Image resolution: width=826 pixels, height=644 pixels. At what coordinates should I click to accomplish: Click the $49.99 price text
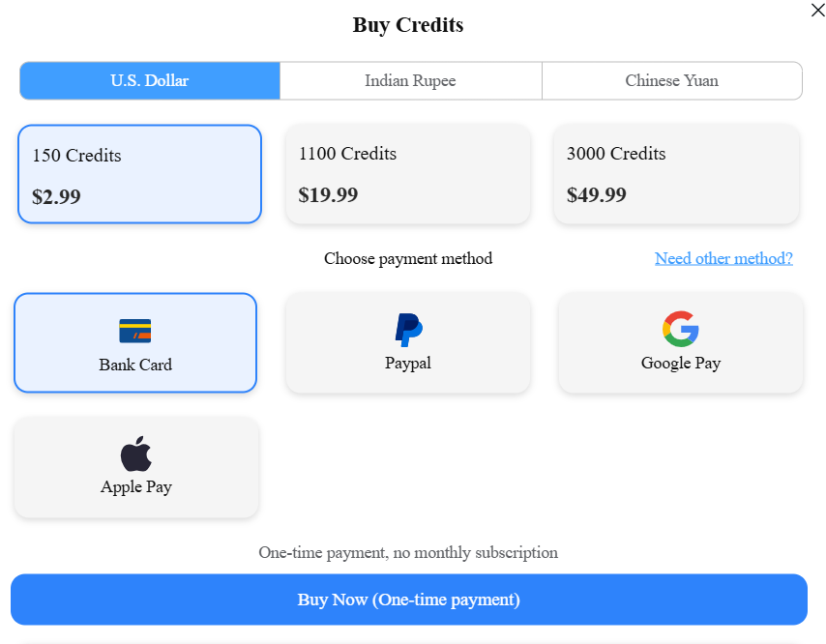(597, 195)
